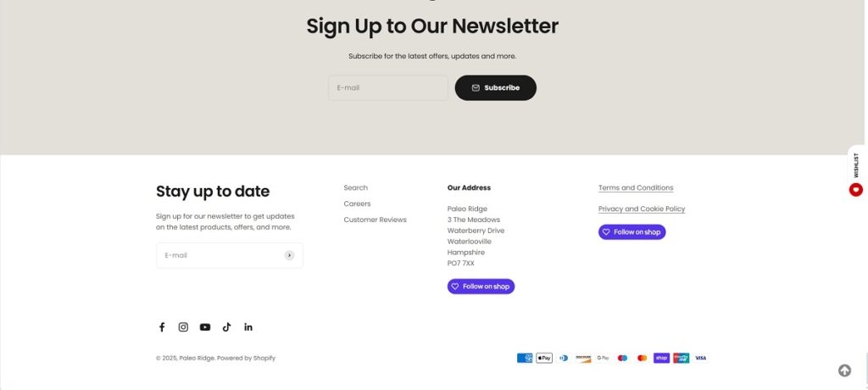This screenshot has height=390, width=868.
Task: Click the black Subscribe button
Action: [495, 88]
